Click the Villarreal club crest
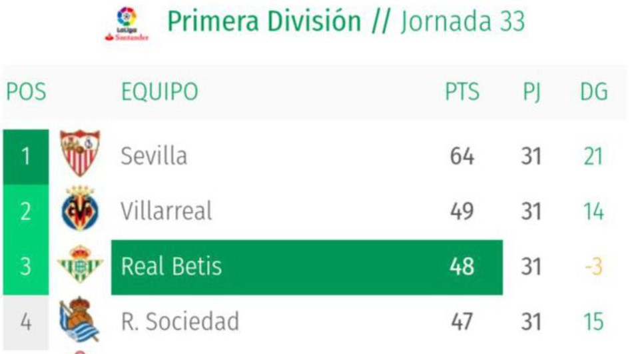The height and width of the screenshot is (354, 644). click(80, 210)
